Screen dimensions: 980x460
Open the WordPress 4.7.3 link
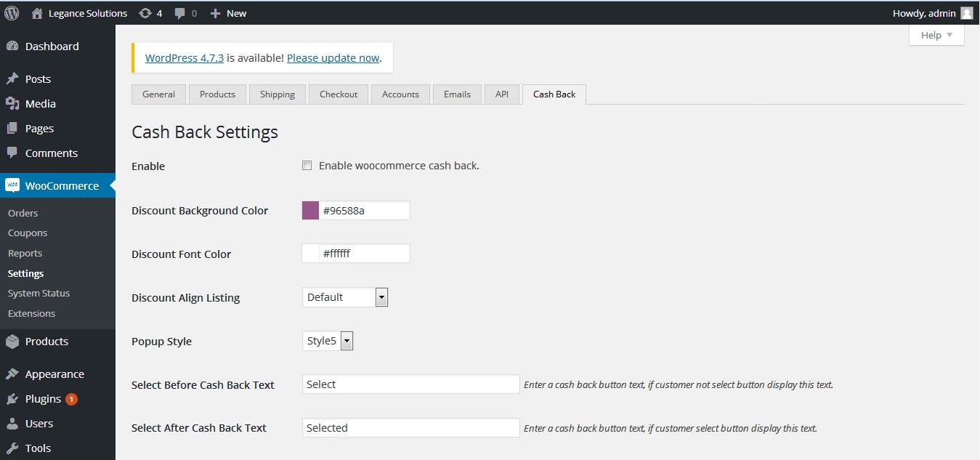tap(185, 58)
